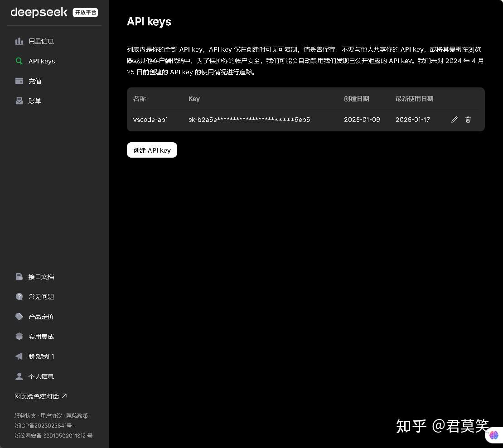Click the floating chat bubble icon
The height and width of the screenshot is (448, 503).
pos(494,435)
